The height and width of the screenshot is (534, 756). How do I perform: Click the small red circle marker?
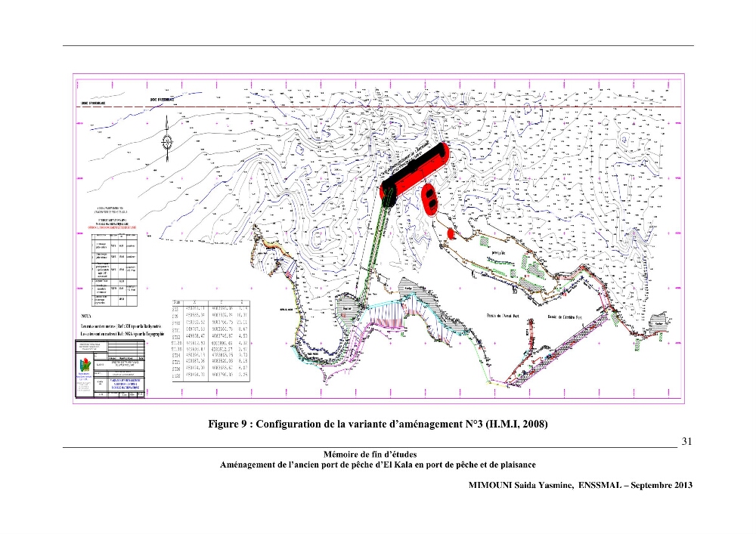point(451,234)
